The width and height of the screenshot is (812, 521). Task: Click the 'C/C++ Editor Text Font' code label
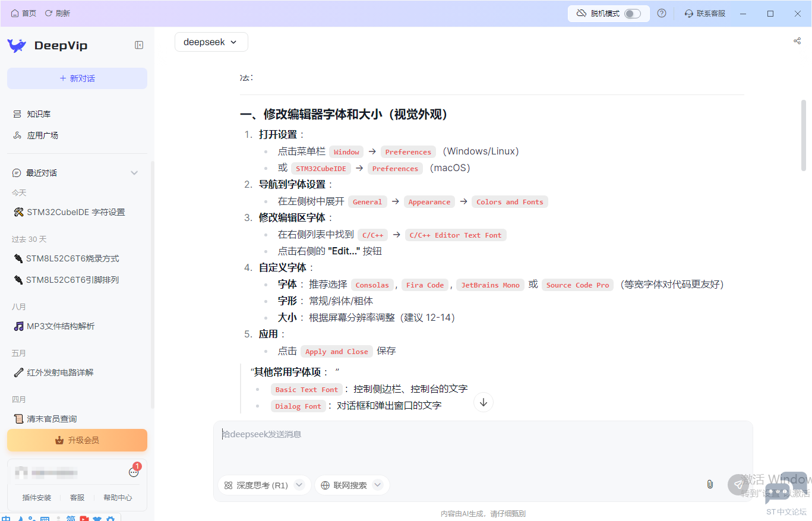point(456,235)
